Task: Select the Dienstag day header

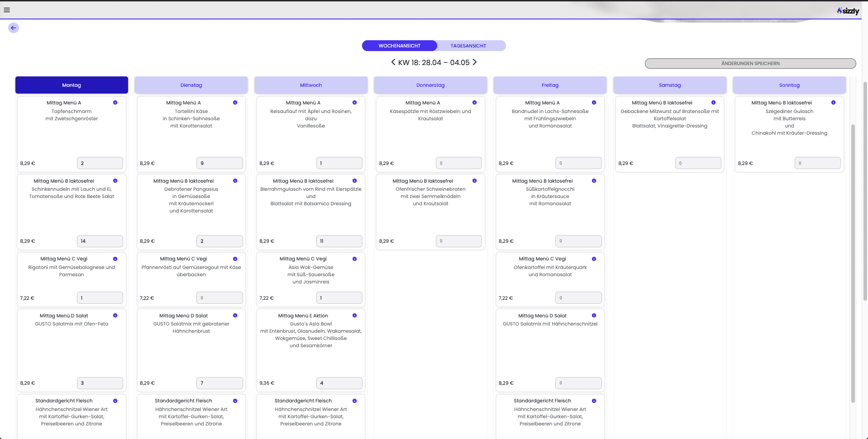Action: (191, 85)
